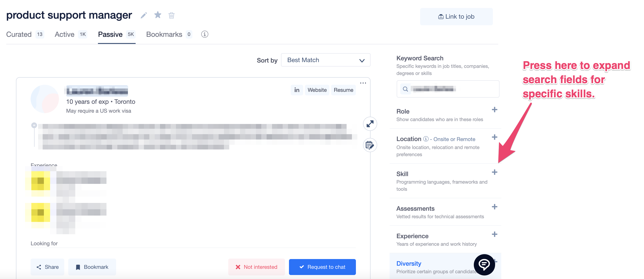Expand the Experience filter section
This screenshot has width=644, height=279.
point(494,234)
